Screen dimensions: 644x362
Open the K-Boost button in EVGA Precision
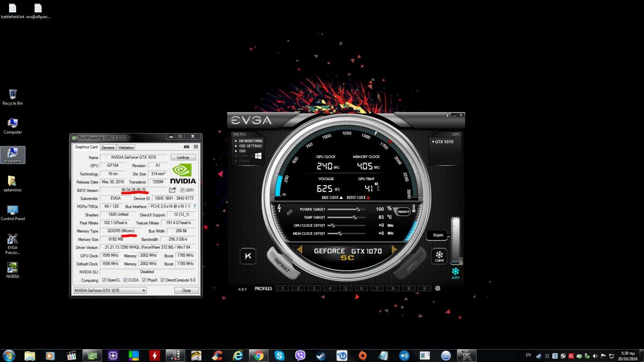(x=247, y=256)
